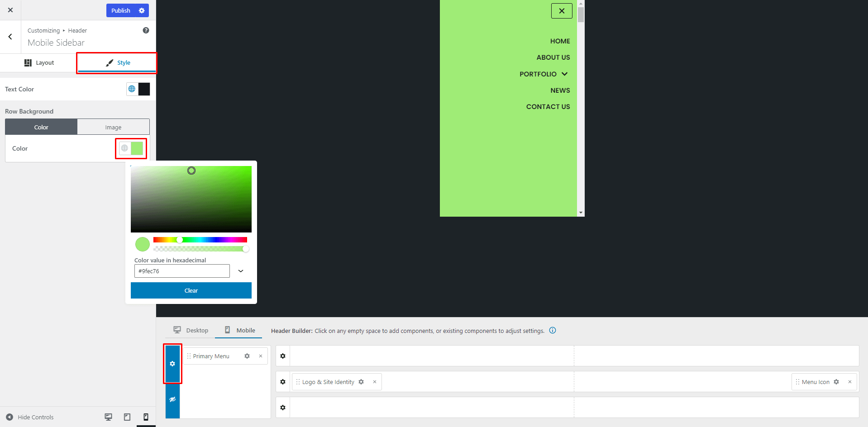Image resolution: width=868 pixels, height=427 pixels.
Task: Open Menu Icon component settings gear
Action: pyautogui.click(x=836, y=382)
